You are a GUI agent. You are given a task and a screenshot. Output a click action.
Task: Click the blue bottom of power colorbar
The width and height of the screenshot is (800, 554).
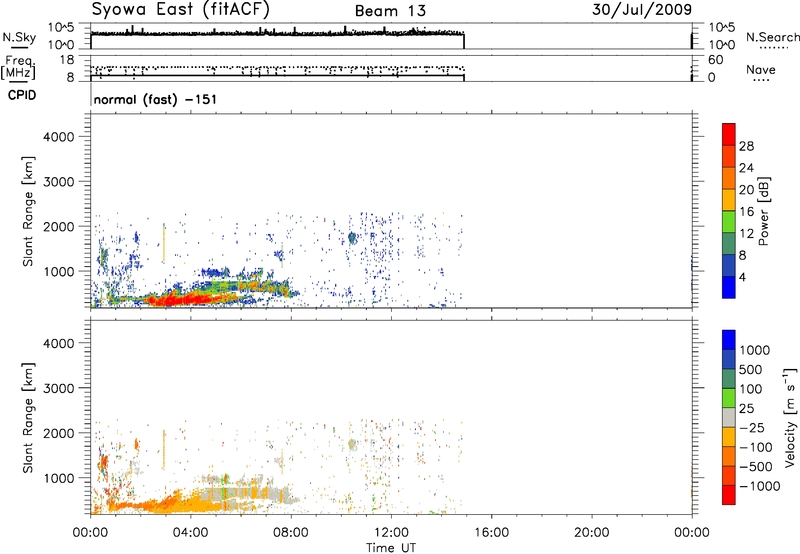click(x=729, y=287)
